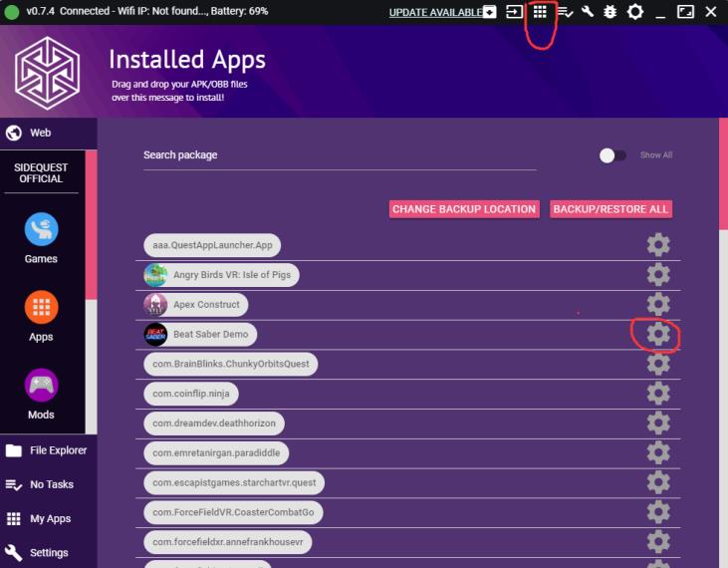The image size is (728, 568).
Task: Select com.BrainBlinks.ChunkyOrbitsQuest chip
Action: click(231, 364)
